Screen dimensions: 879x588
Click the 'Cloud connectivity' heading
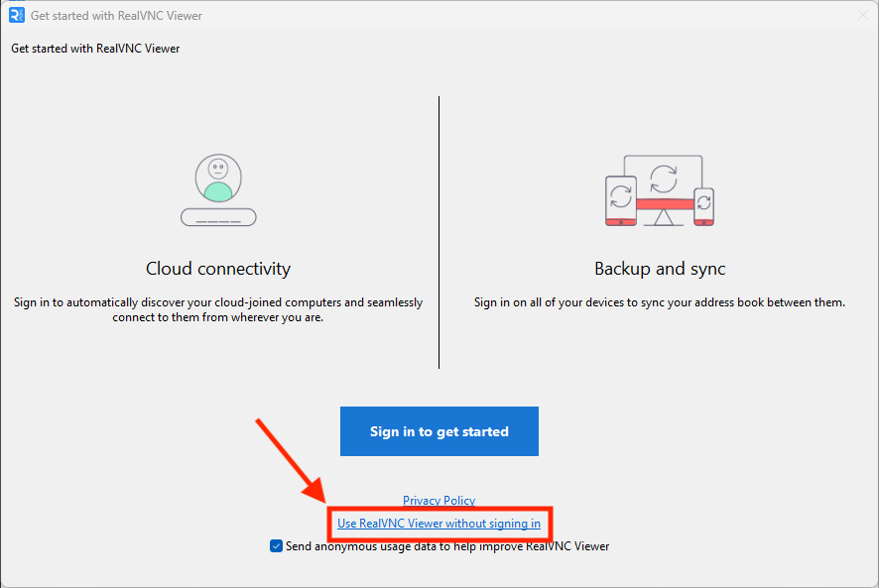[x=218, y=269]
